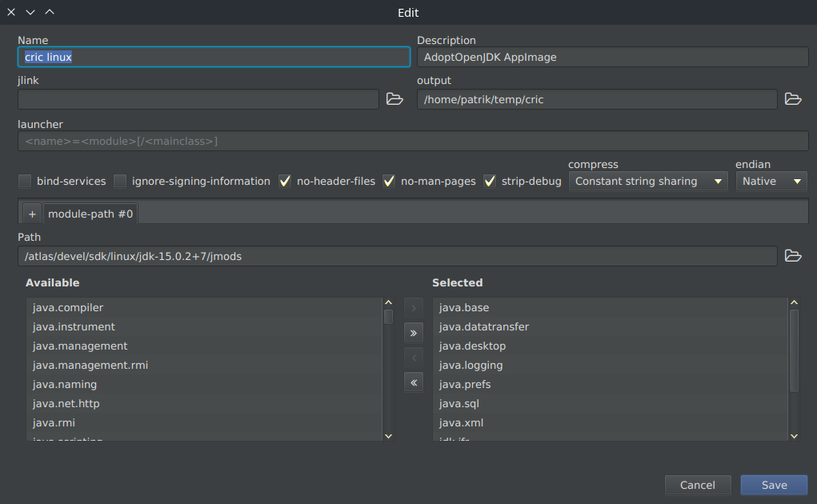Viewport: 817px width, 504px height.
Task: Enable the bind-services option
Action: click(24, 181)
